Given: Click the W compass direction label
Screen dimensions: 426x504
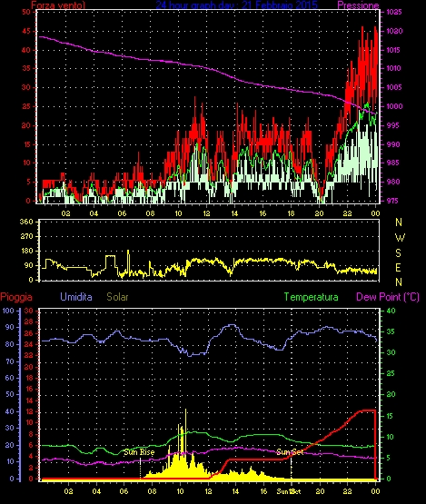Looking at the screenshot, I should (x=400, y=238).
